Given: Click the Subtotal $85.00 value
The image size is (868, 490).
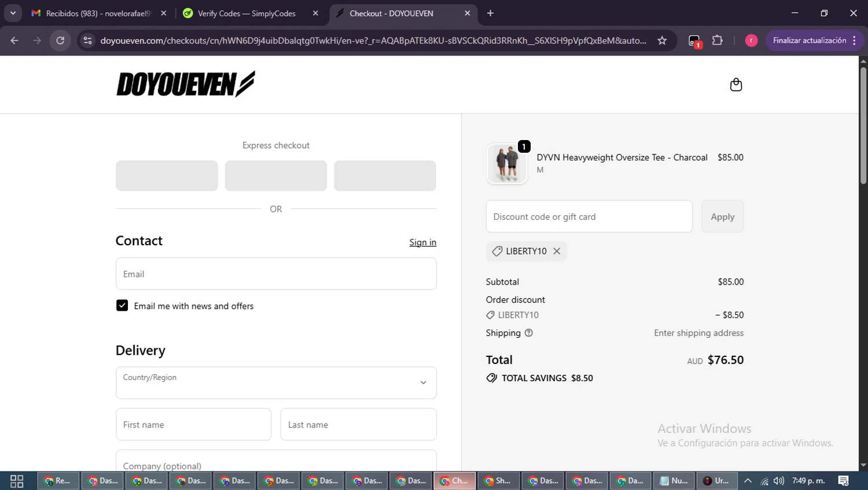Looking at the screenshot, I should 731,282.
